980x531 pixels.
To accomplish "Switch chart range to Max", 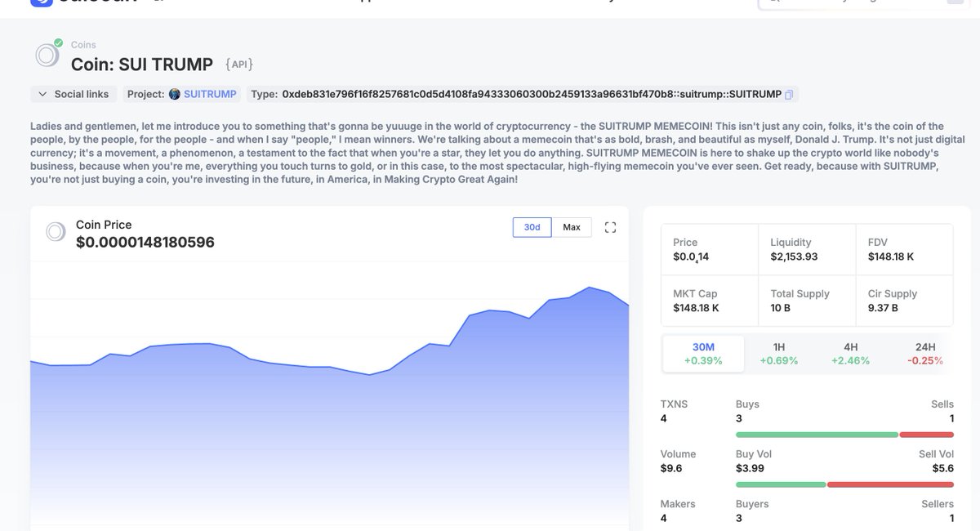I will (572, 227).
